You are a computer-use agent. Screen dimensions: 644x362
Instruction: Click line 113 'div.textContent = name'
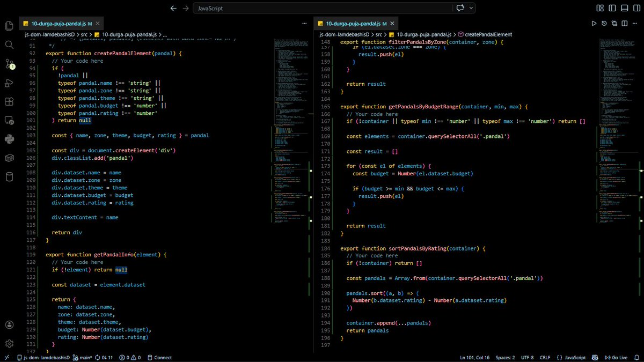coord(85,218)
